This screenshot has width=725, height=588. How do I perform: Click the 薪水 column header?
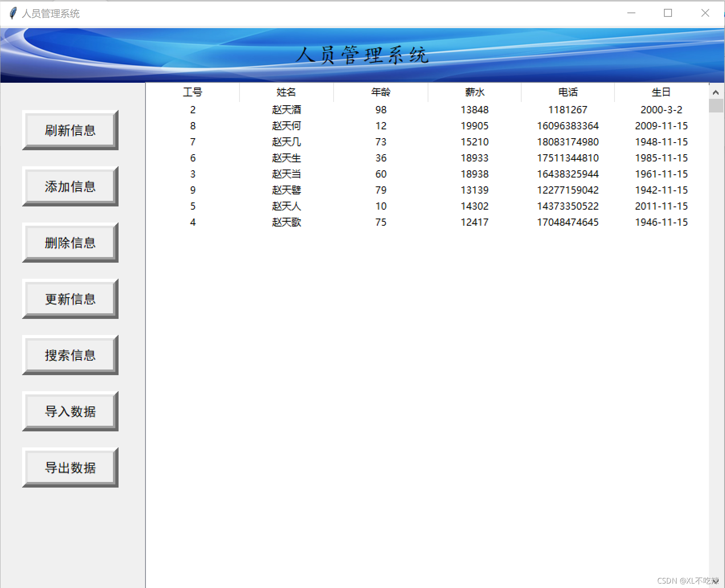(x=475, y=92)
